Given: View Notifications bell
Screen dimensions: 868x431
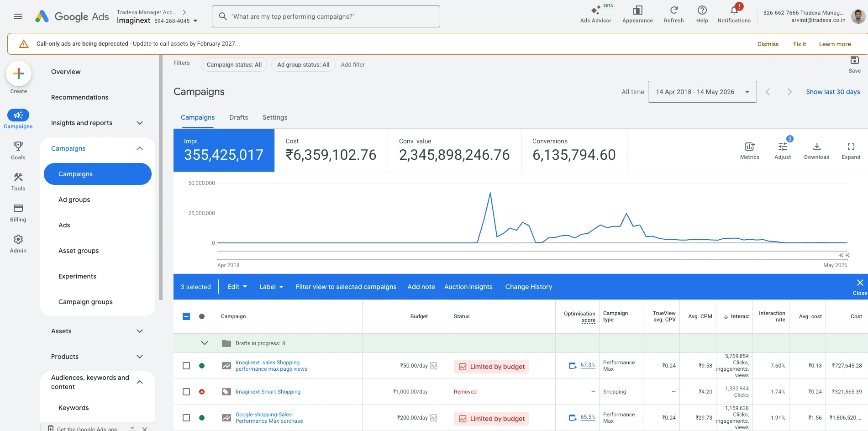Looking at the screenshot, I should 734,14.
